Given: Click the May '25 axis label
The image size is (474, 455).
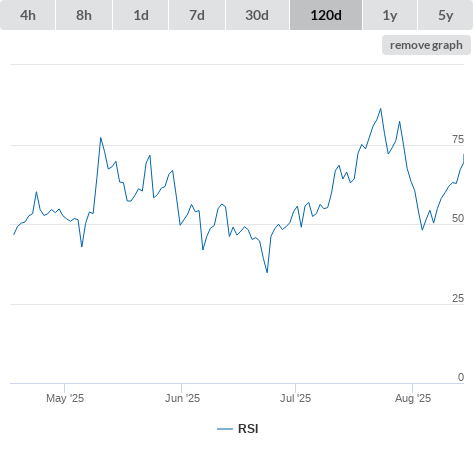Looking at the screenshot, I should pos(65,398).
